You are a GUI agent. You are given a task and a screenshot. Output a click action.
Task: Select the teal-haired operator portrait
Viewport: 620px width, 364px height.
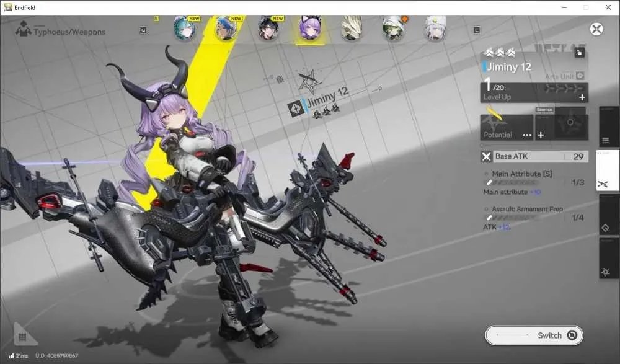pos(184,29)
